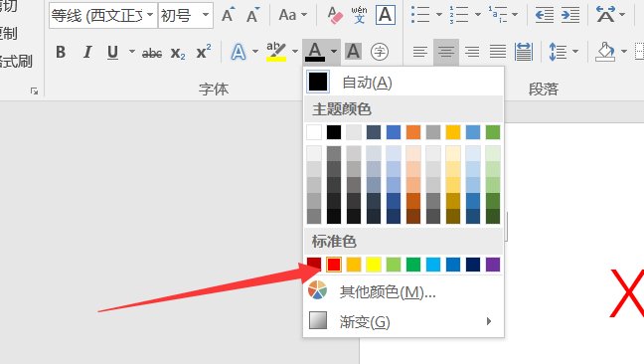The image size is (644, 364).
Task: Toggle center alignment button
Action: [x=446, y=52]
